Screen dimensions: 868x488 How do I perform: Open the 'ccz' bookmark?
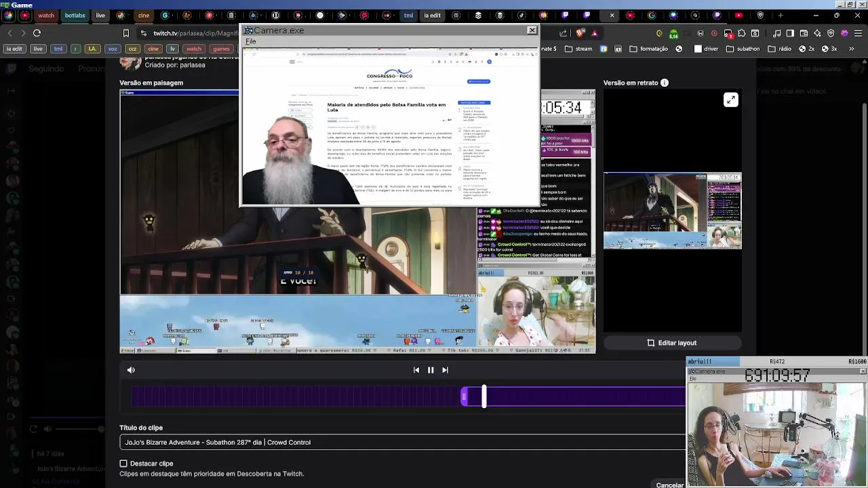(x=133, y=49)
